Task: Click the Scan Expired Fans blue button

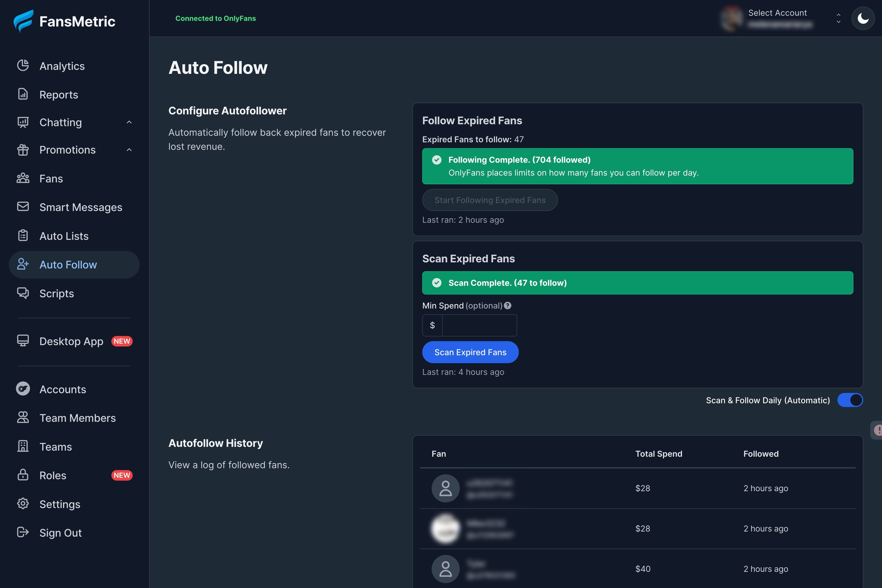Action: click(470, 352)
